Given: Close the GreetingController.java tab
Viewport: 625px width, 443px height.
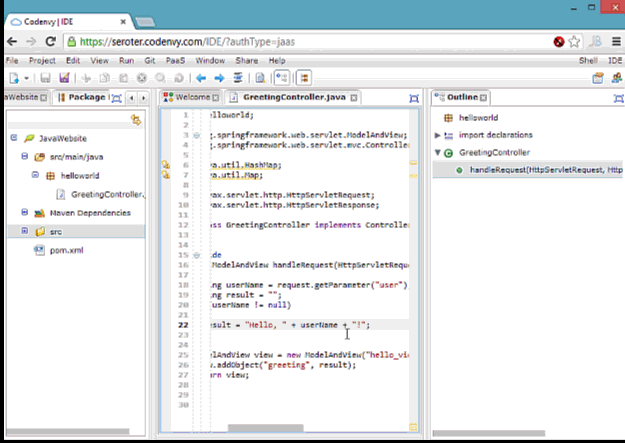Looking at the screenshot, I should click(x=354, y=98).
